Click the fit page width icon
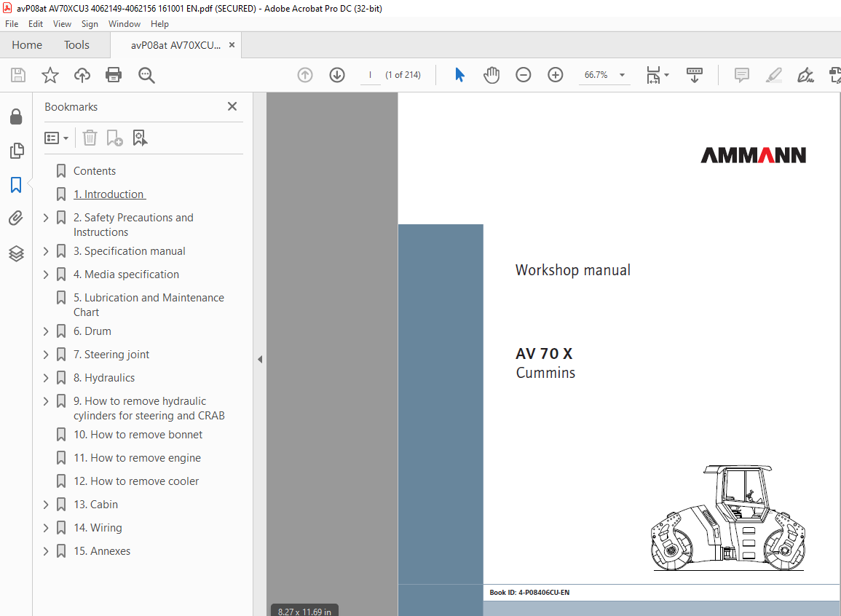This screenshot has height=616, width=841. click(x=653, y=75)
